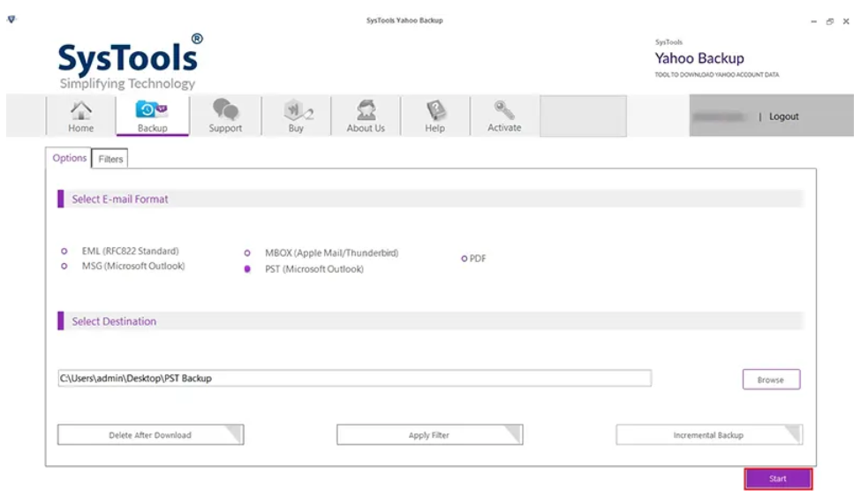Select PST (Microsoft Outlook) format
The height and width of the screenshot is (504, 861).
[247, 269]
